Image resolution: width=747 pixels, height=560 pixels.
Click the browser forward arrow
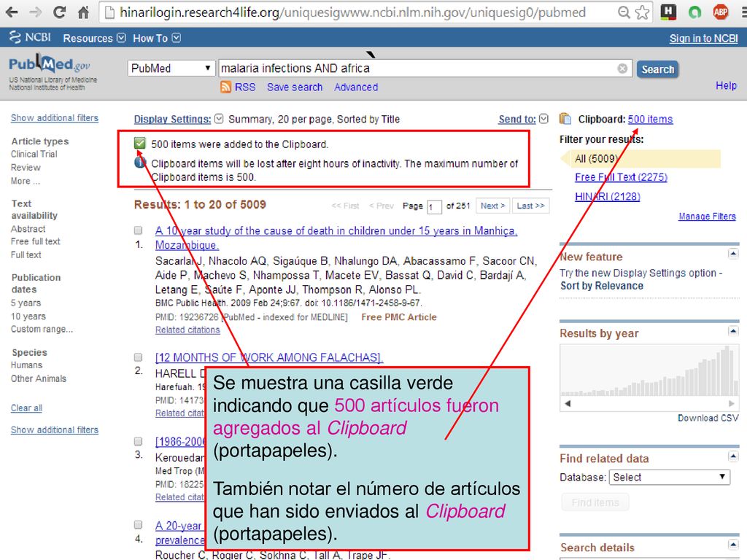coord(36,12)
